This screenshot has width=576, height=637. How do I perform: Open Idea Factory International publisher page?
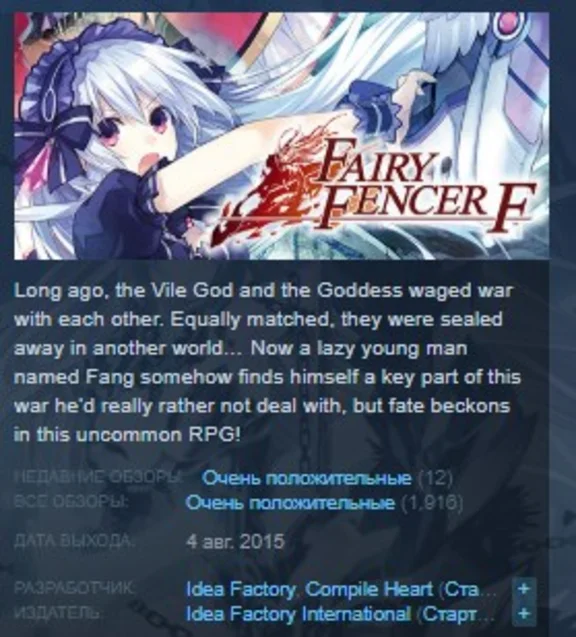(298, 614)
